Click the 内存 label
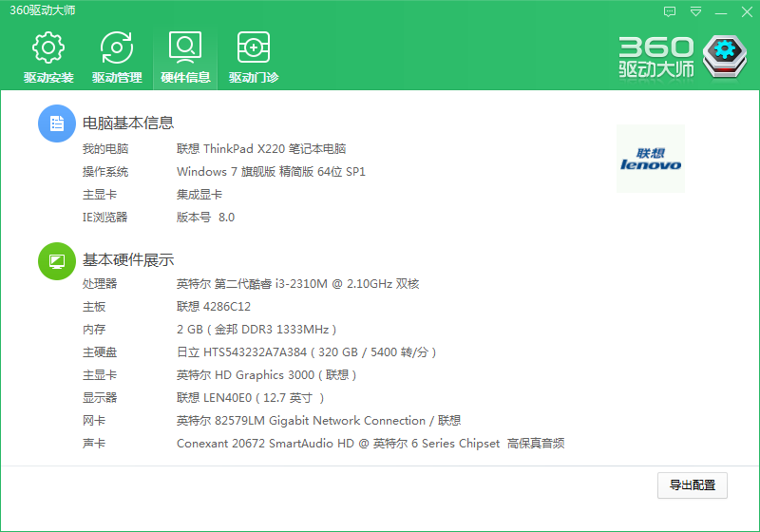Screen dimensions: 760x532 coord(94,330)
